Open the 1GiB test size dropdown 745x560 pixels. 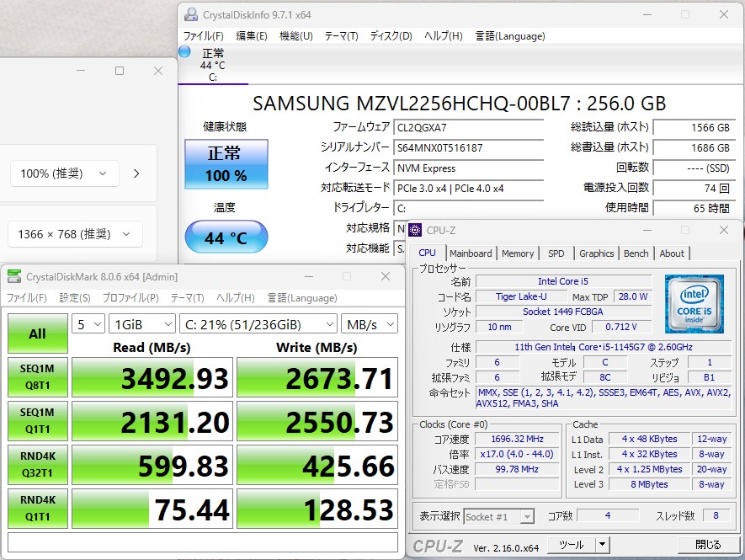[x=141, y=324]
